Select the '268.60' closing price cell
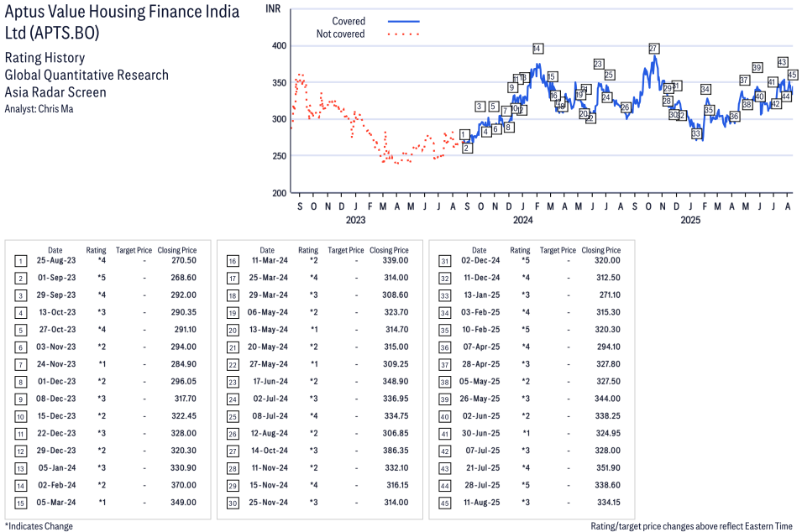802x532 pixels. pyautogui.click(x=184, y=278)
